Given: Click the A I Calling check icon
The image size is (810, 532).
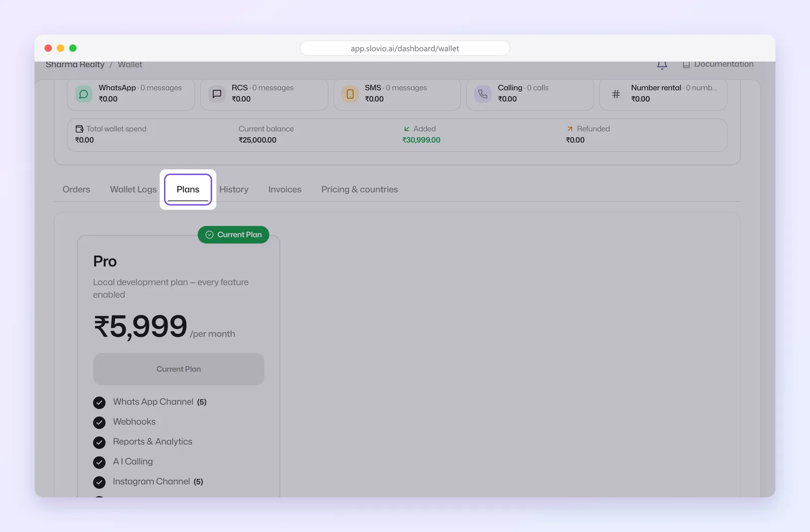Looking at the screenshot, I should pyautogui.click(x=99, y=462).
